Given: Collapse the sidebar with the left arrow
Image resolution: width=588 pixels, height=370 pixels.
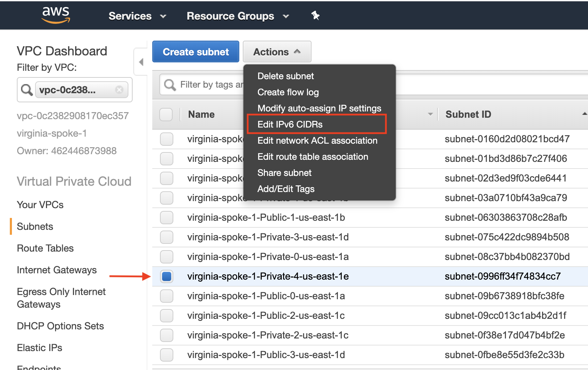Looking at the screenshot, I should (141, 62).
